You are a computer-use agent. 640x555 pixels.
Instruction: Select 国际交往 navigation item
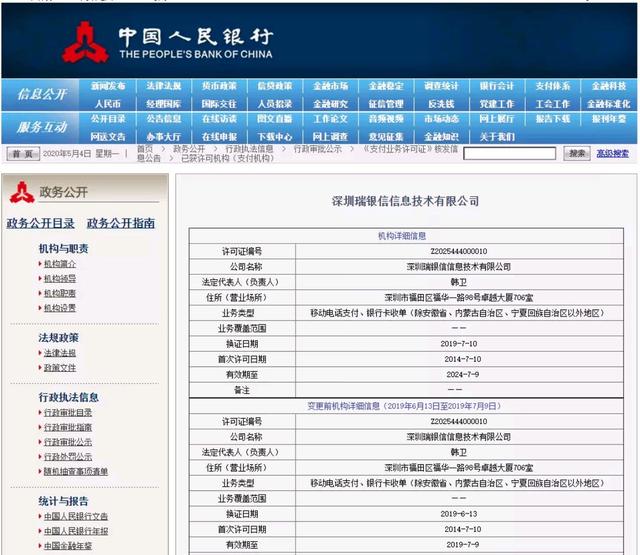[219, 104]
